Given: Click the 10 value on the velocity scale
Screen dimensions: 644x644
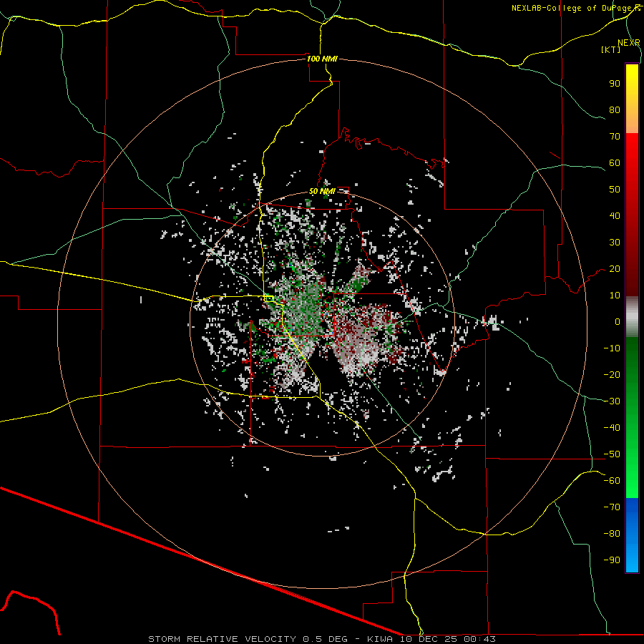Looking at the screenshot, I should coord(615,296).
